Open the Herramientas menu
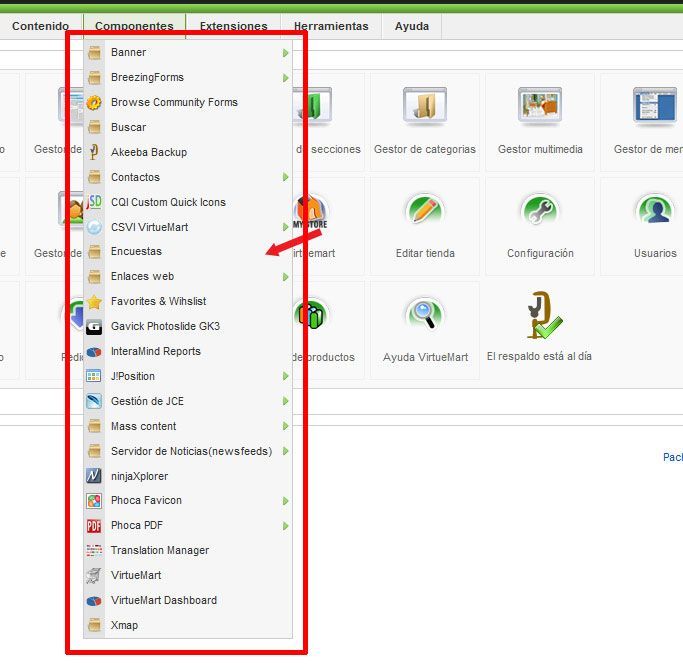The height and width of the screenshot is (670, 683). coord(331,26)
